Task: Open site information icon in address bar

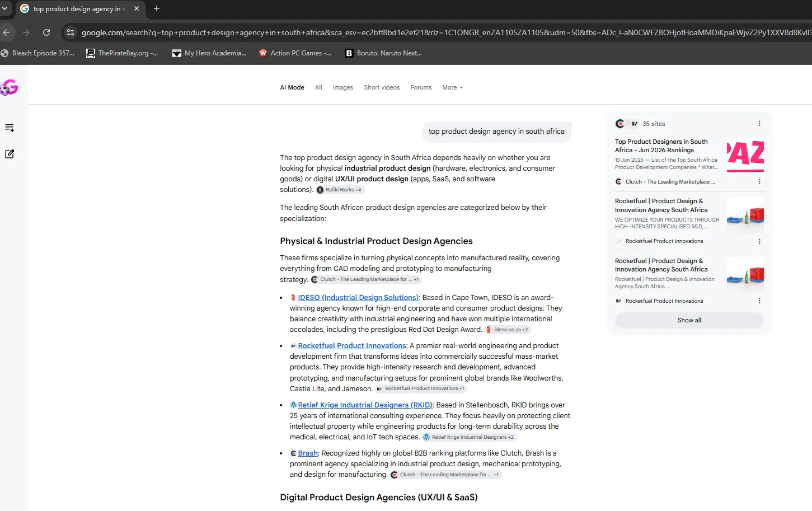Action: coord(71,32)
